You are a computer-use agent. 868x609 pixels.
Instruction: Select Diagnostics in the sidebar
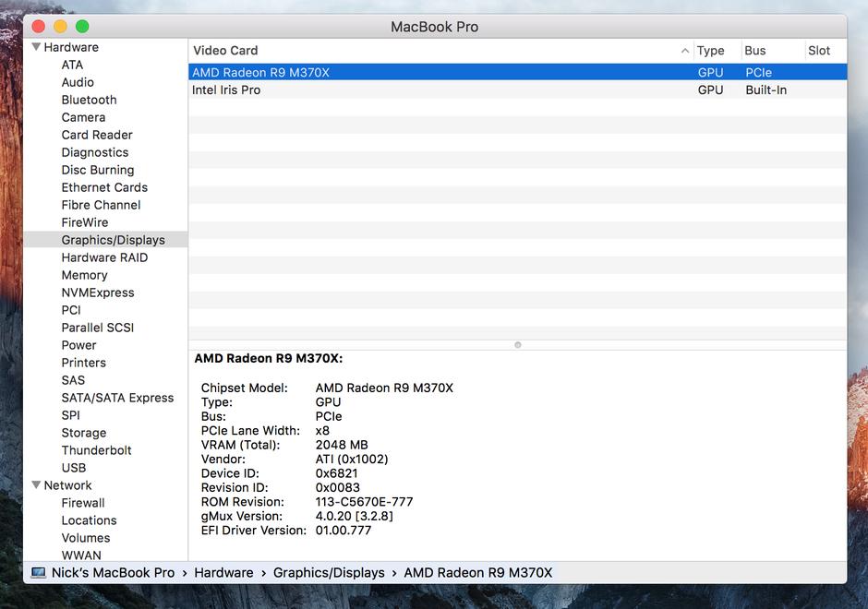95,152
